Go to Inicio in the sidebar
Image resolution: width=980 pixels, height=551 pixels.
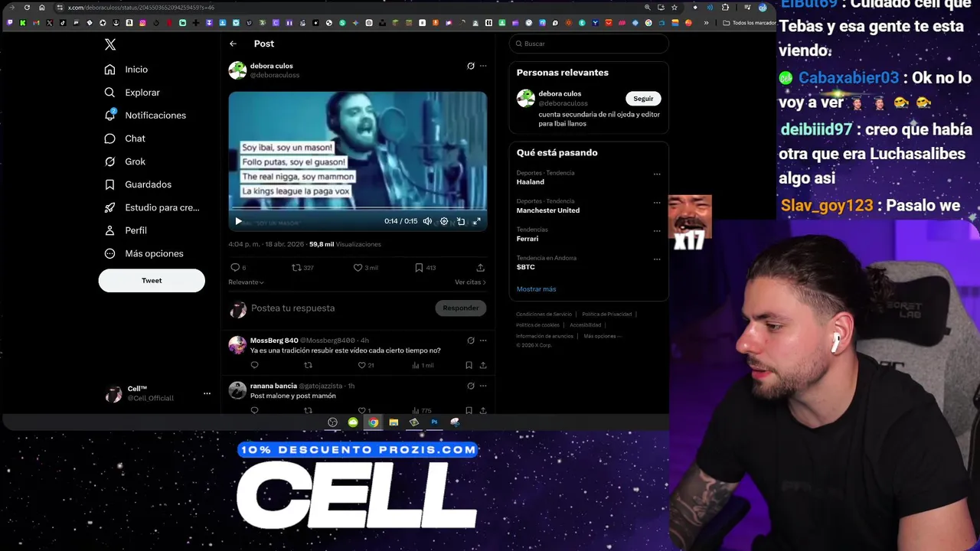point(126,70)
